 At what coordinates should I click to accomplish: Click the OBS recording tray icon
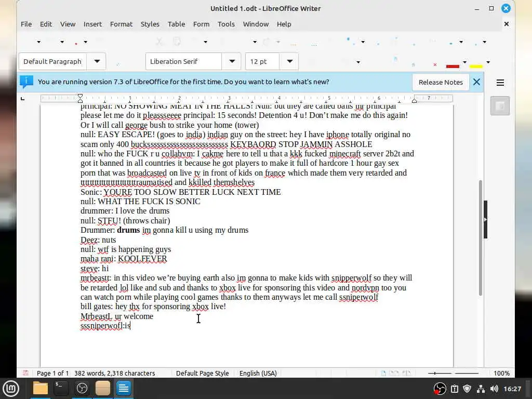pyautogui.click(x=440, y=389)
